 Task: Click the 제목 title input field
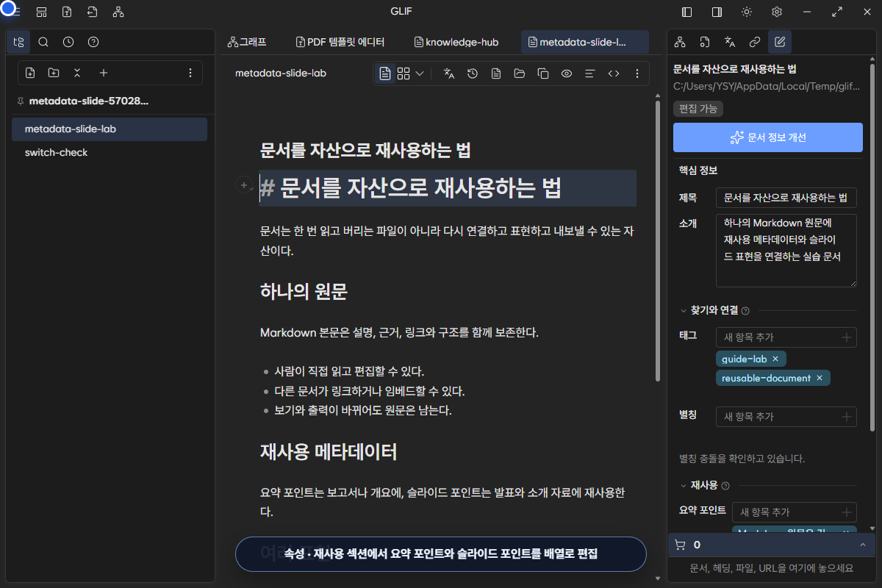coord(786,198)
